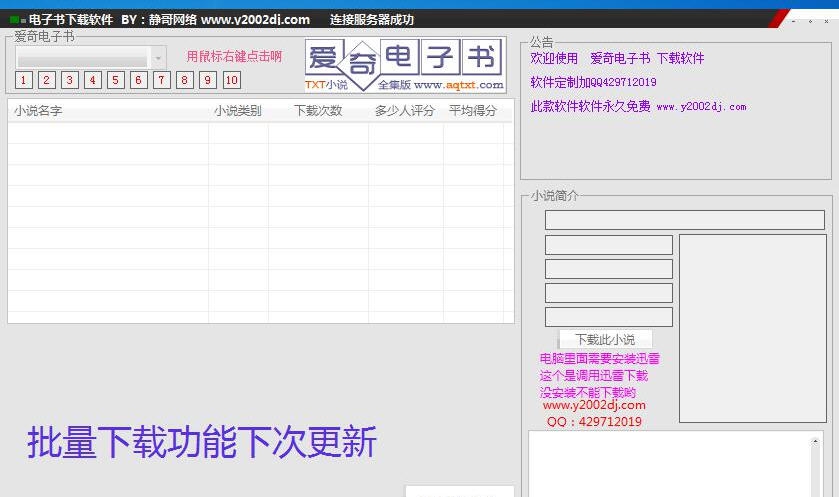Select page number 1 button
The width and height of the screenshot is (839, 497).
24,80
